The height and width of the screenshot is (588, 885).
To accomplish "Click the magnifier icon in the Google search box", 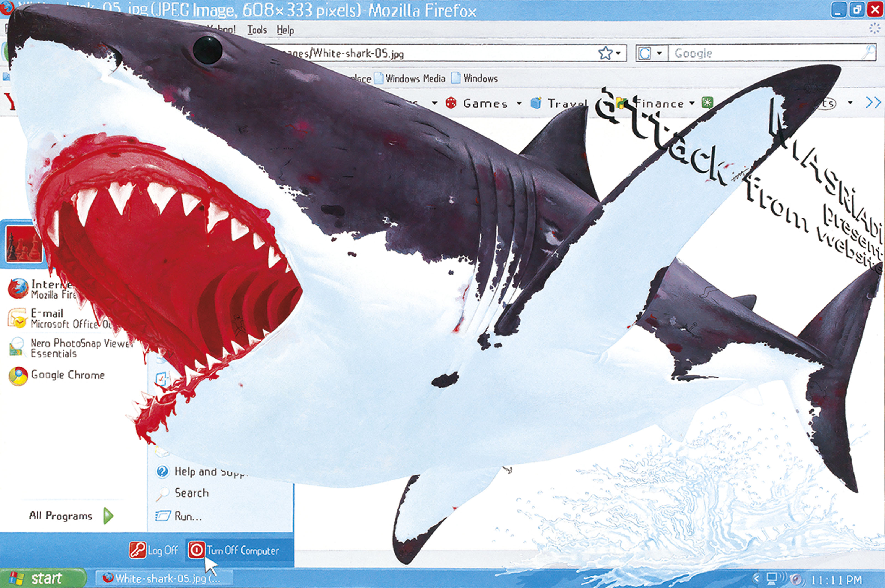I will coord(868,53).
